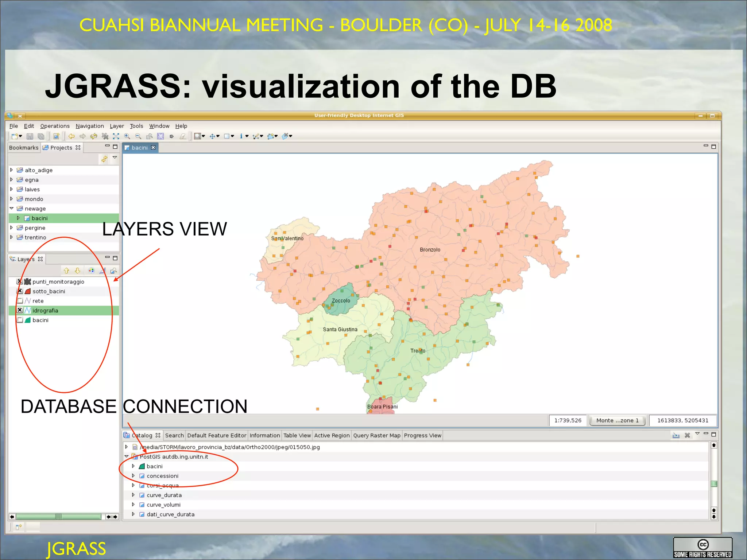
Task: Open the Bookmarks tab
Action: point(23,148)
